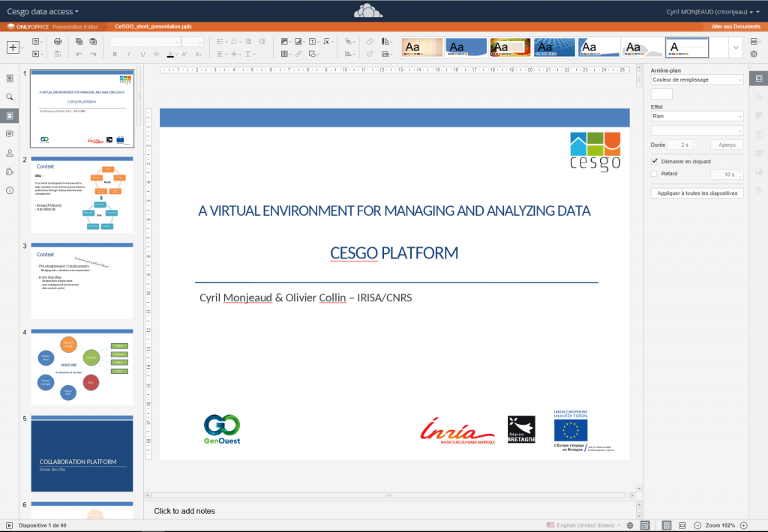Open the comments panel icon
Screen dimensions: 768x532
[x=9, y=134]
